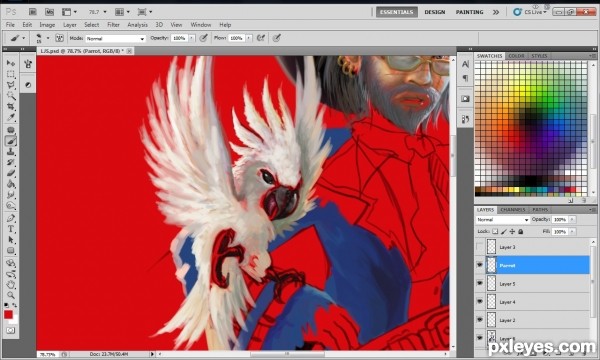The width and height of the screenshot is (600, 360).
Task: Select the Zoom tool
Action: tap(11, 295)
